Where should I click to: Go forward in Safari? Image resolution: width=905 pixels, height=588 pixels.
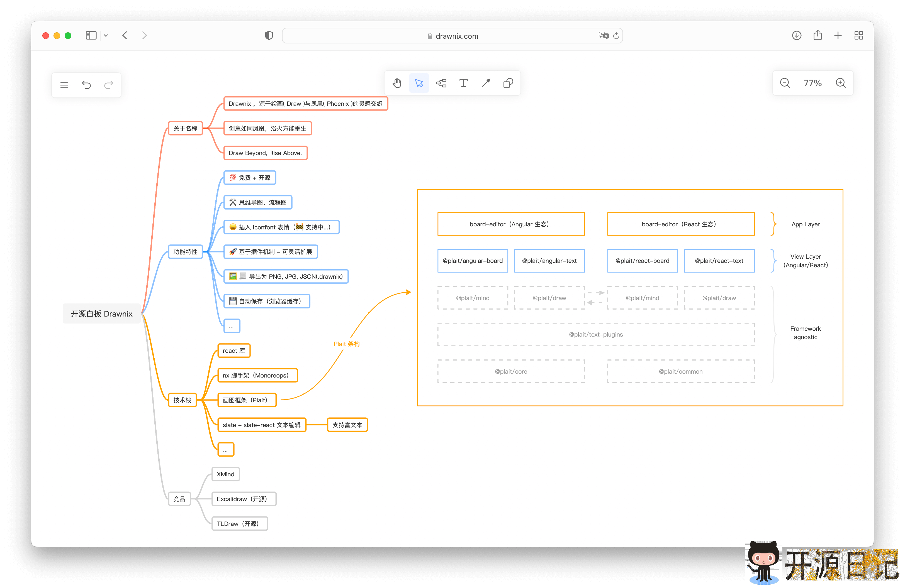[145, 36]
